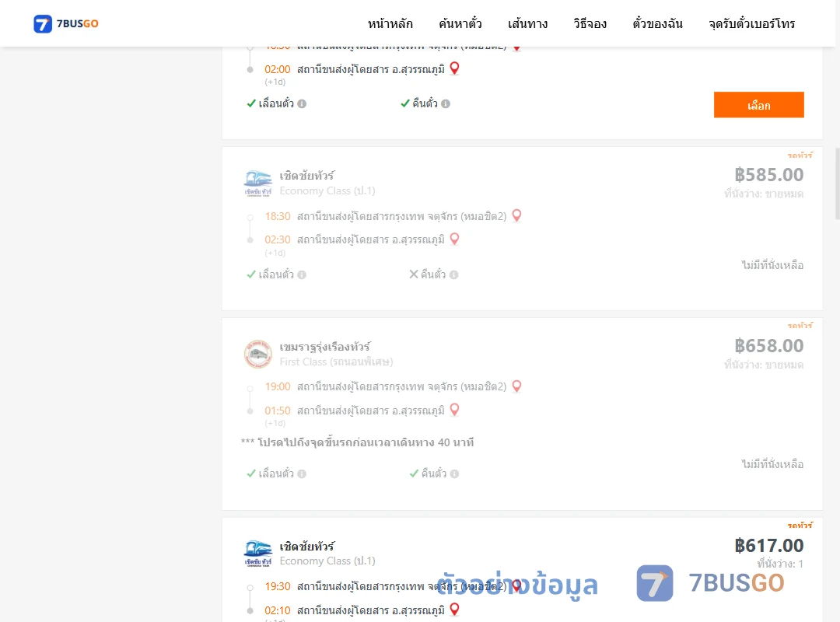Click เชิดชัยทัวร์ logo on ฿585.00 card
This screenshot has height=622, width=840.
pyautogui.click(x=257, y=183)
